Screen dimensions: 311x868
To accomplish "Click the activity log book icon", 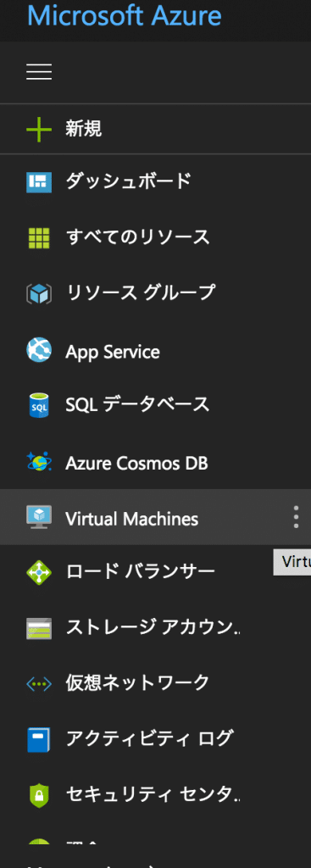I will pyautogui.click(x=39, y=740).
